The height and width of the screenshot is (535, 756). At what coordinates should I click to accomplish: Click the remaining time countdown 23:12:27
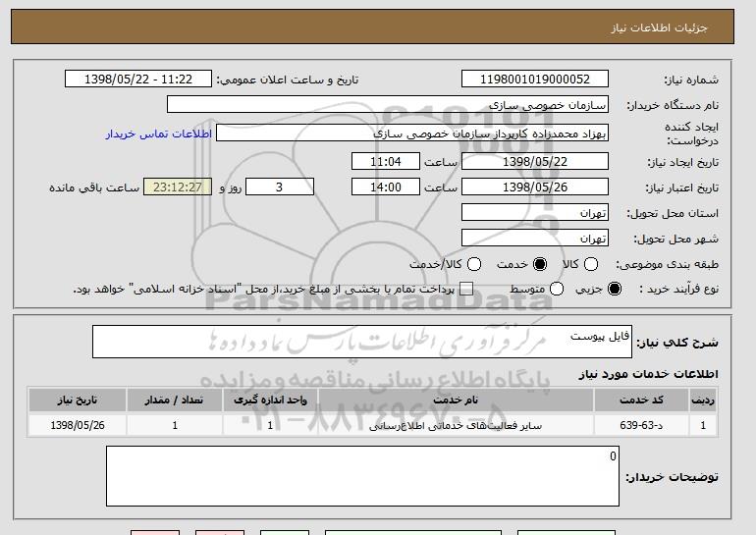[178, 187]
